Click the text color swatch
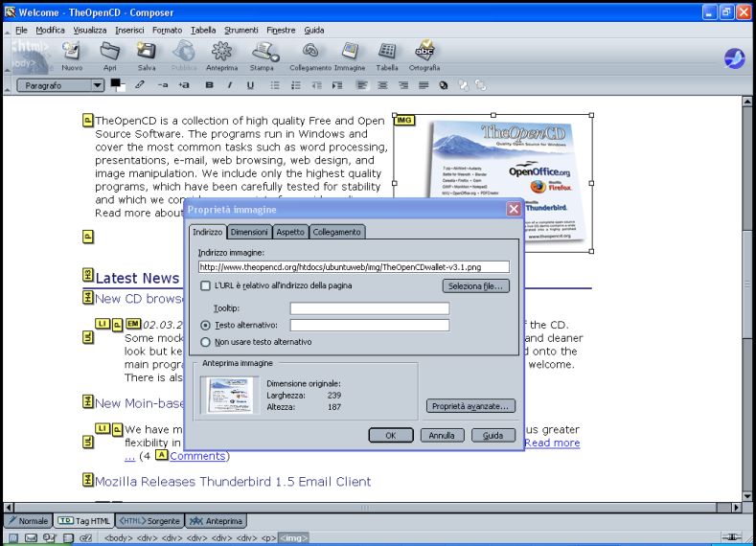The image size is (756, 546). [115, 83]
